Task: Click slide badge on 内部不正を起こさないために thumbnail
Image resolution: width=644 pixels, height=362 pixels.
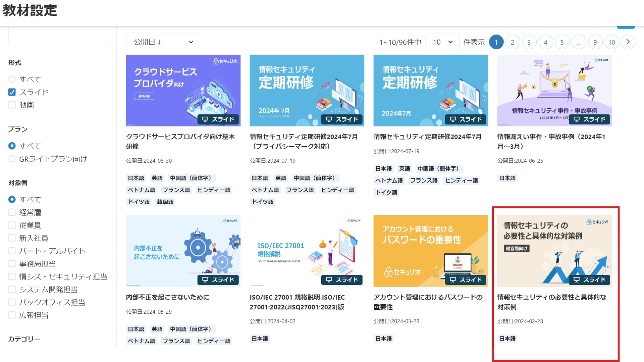Action: tap(218, 280)
